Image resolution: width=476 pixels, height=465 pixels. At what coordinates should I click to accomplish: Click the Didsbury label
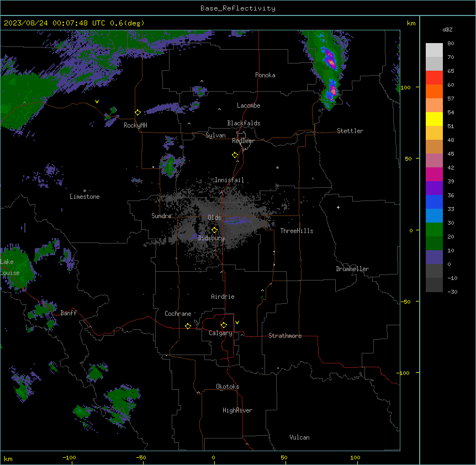coord(211,238)
